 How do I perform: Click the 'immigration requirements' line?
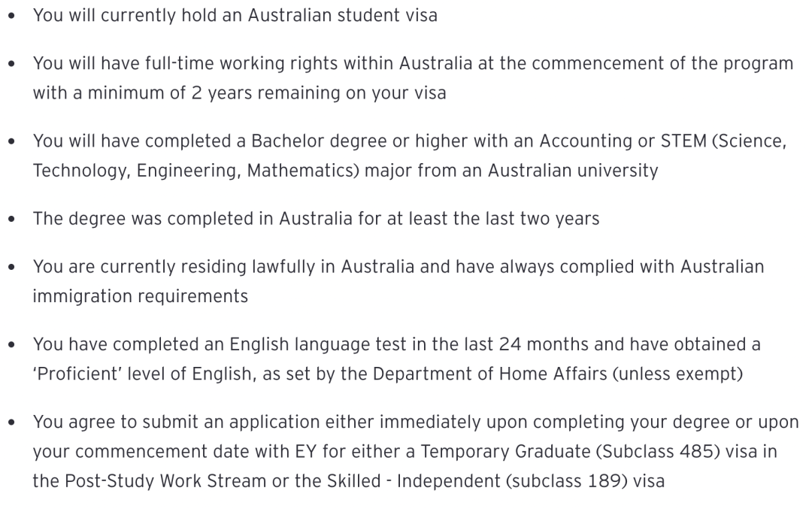pos(141,297)
